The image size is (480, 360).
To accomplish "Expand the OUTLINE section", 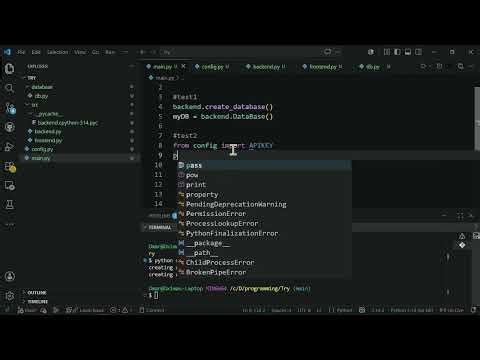I will 37,292.
